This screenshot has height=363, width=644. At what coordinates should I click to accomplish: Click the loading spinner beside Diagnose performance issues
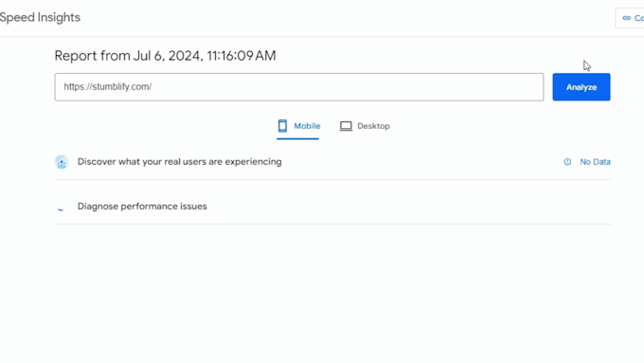click(61, 209)
